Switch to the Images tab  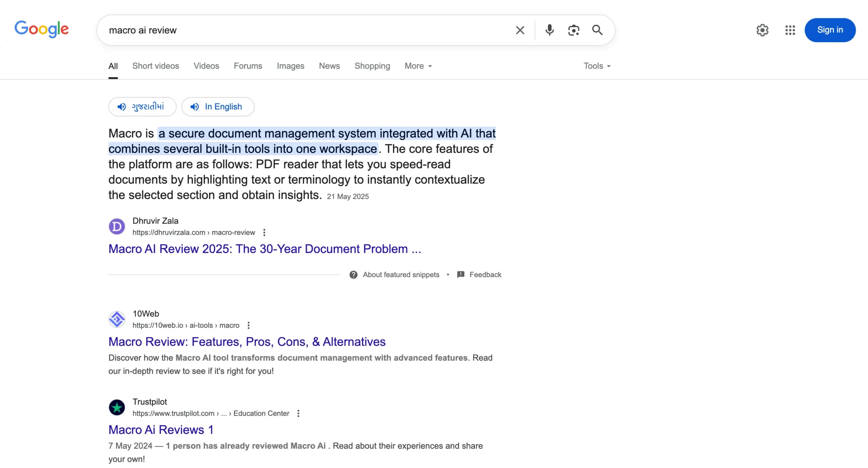pyautogui.click(x=290, y=66)
